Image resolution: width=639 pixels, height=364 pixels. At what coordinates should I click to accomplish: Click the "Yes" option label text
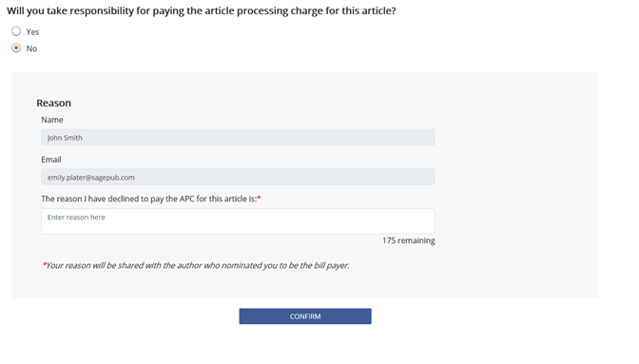pos(32,31)
